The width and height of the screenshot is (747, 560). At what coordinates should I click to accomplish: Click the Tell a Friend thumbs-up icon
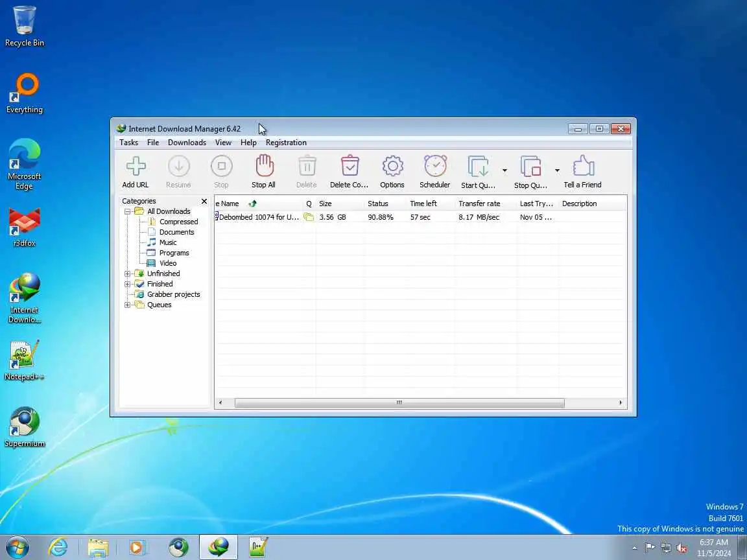(583, 166)
